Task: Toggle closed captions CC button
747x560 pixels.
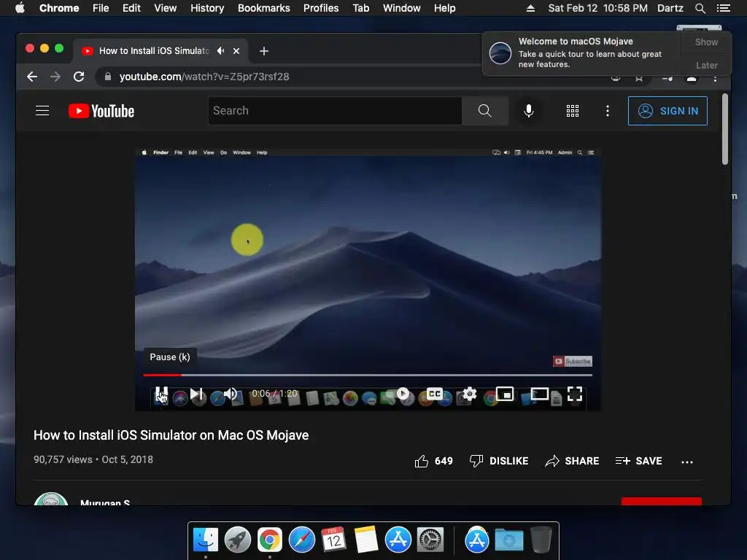Action: point(434,394)
